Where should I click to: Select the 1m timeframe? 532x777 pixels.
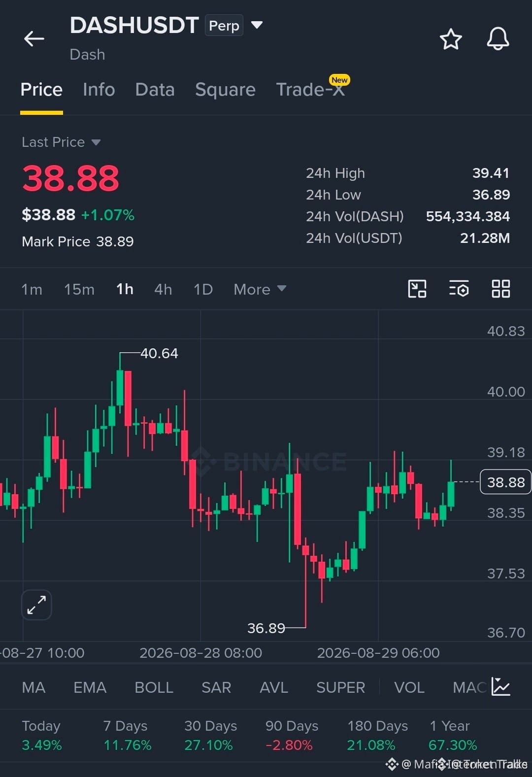(32, 289)
